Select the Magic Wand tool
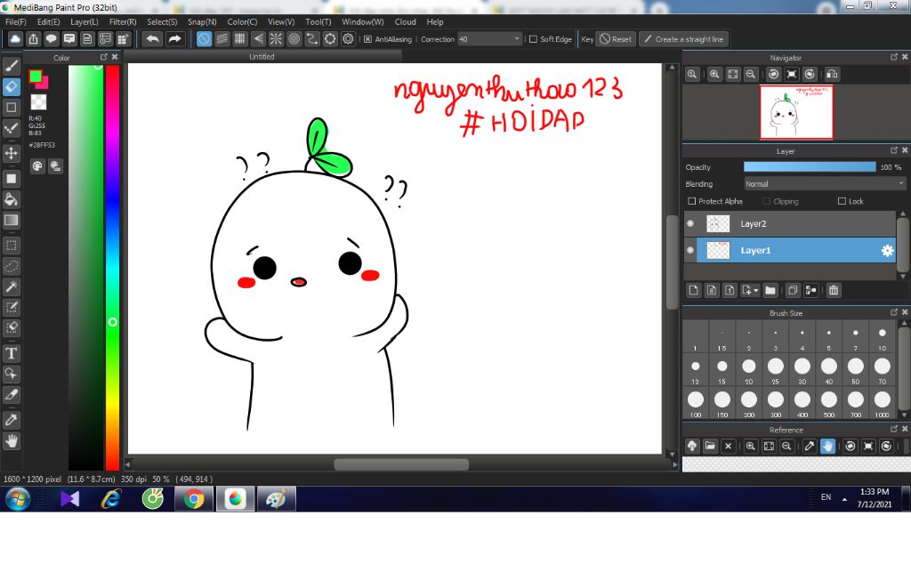The width and height of the screenshot is (911, 588). (x=11, y=286)
